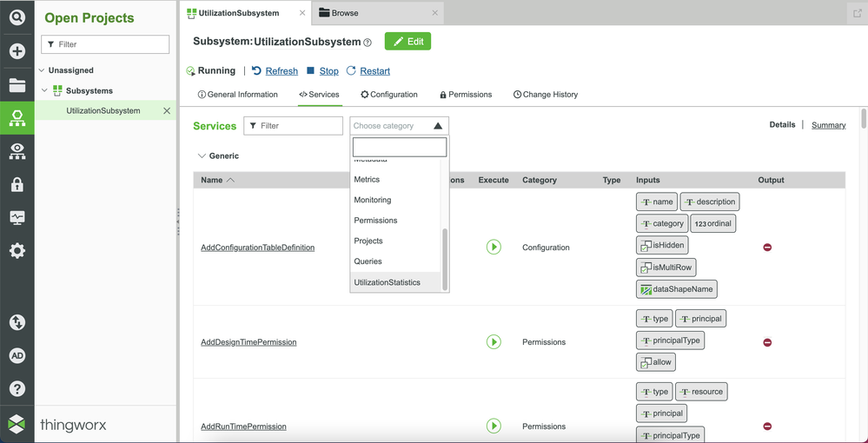
Task: Click the Open Projects Filter field
Action: click(x=105, y=44)
